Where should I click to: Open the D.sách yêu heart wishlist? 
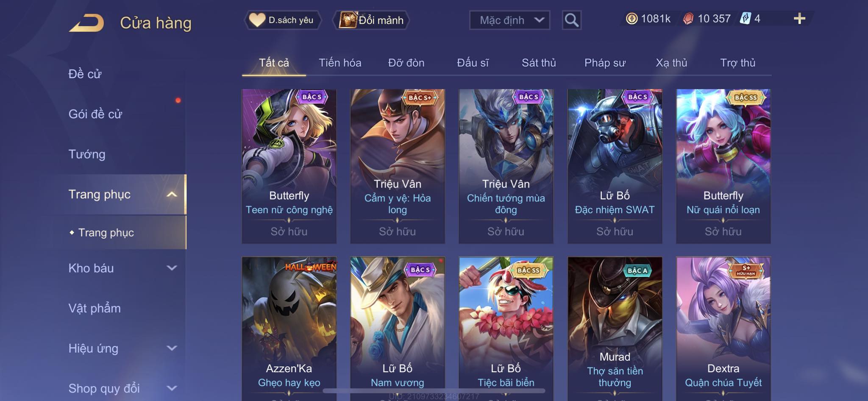click(x=282, y=20)
